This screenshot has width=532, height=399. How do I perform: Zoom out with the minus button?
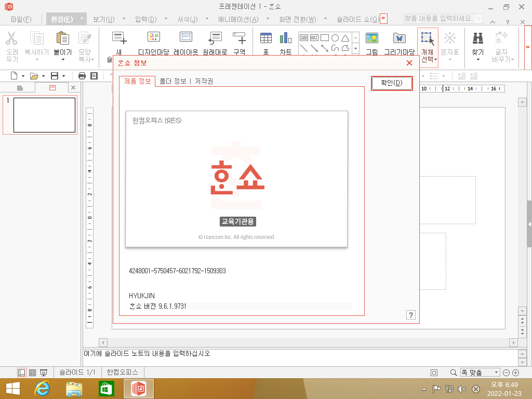506,373
